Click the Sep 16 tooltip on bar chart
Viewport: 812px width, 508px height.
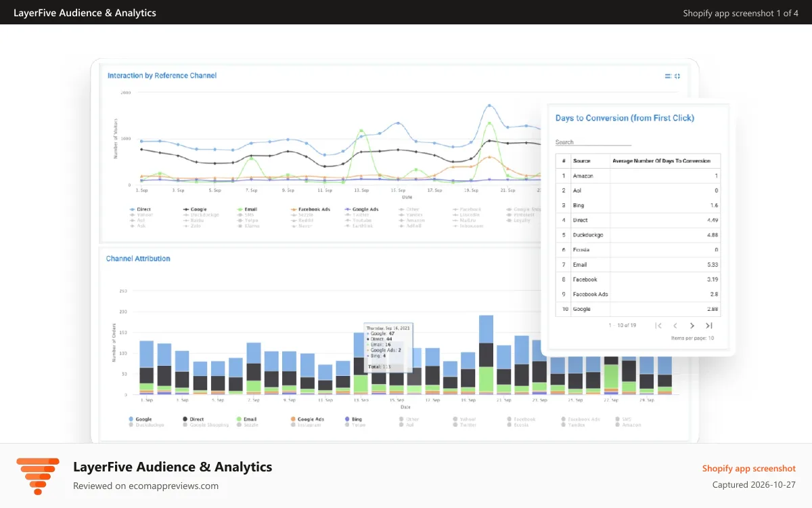388,347
